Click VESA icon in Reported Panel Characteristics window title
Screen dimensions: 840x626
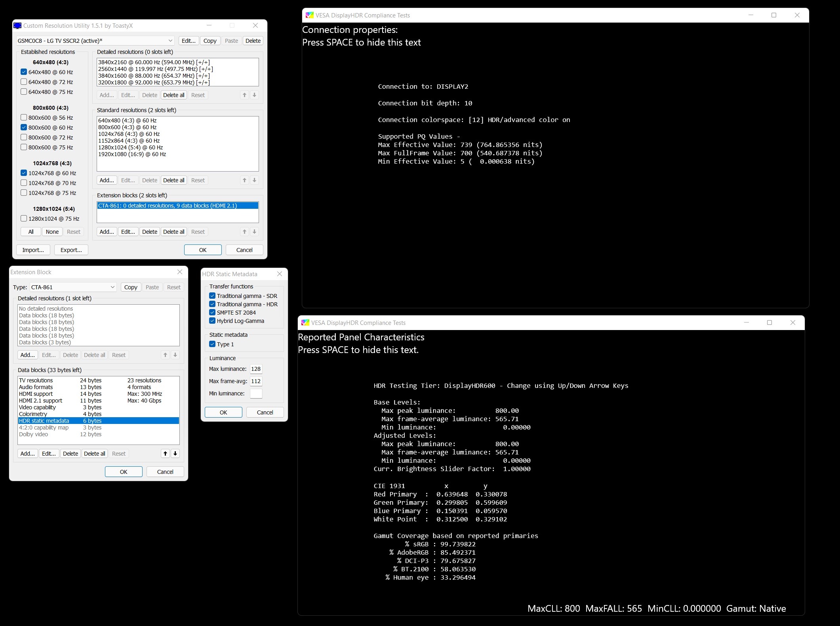pos(305,323)
